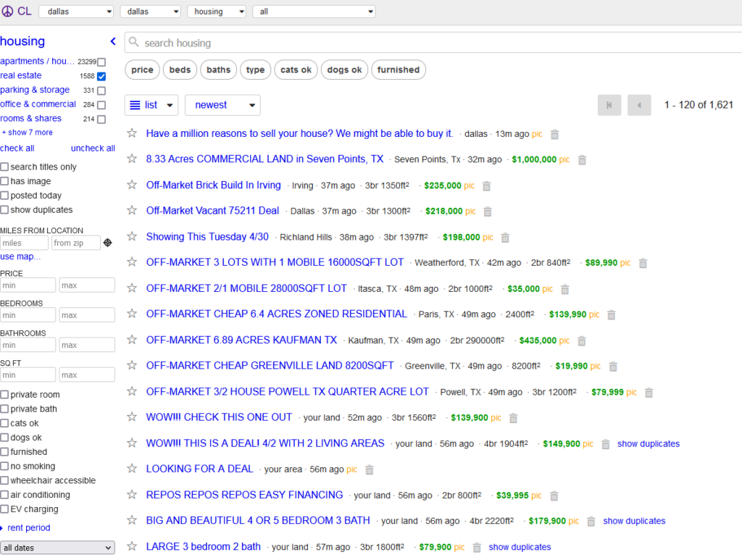
Task: Open the baths filter pill
Action: (x=219, y=70)
